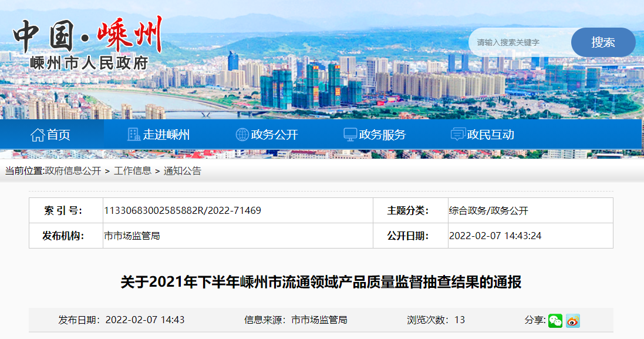Screen dimensions: 644x339
Task: Navigate to the 政民互动 menu section
Action: 490,135
